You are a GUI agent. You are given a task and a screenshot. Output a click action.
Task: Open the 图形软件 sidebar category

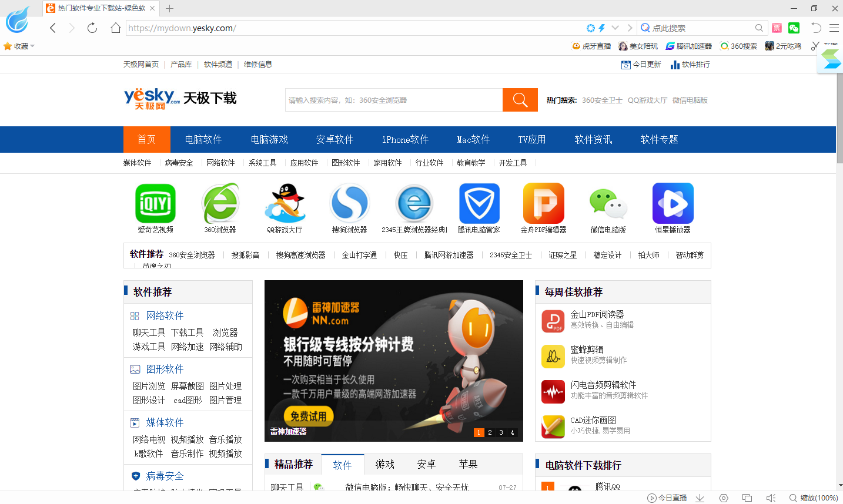(x=165, y=369)
